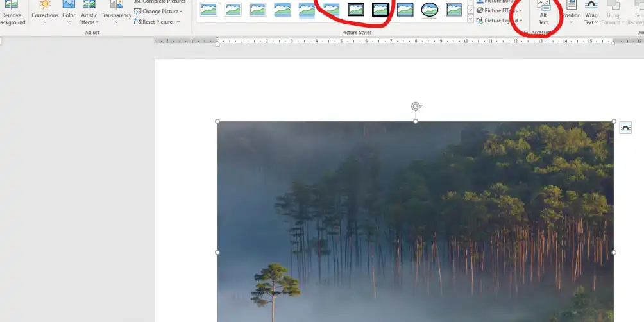
Task: Click the Reset Picture button
Action: pos(153,22)
